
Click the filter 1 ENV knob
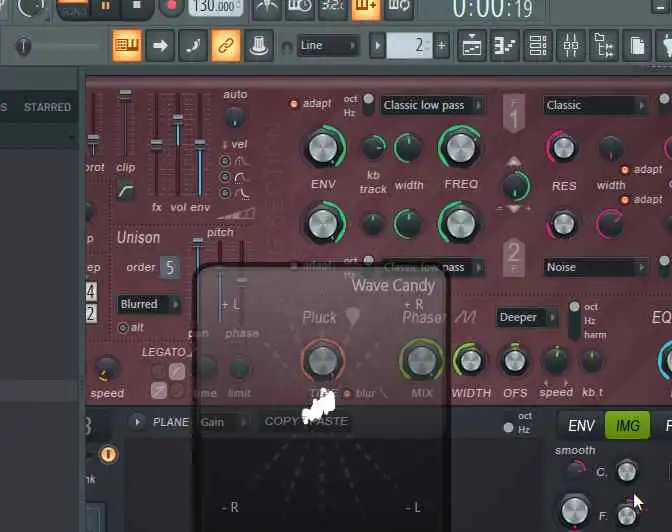pyautogui.click(x=324, y=148)
